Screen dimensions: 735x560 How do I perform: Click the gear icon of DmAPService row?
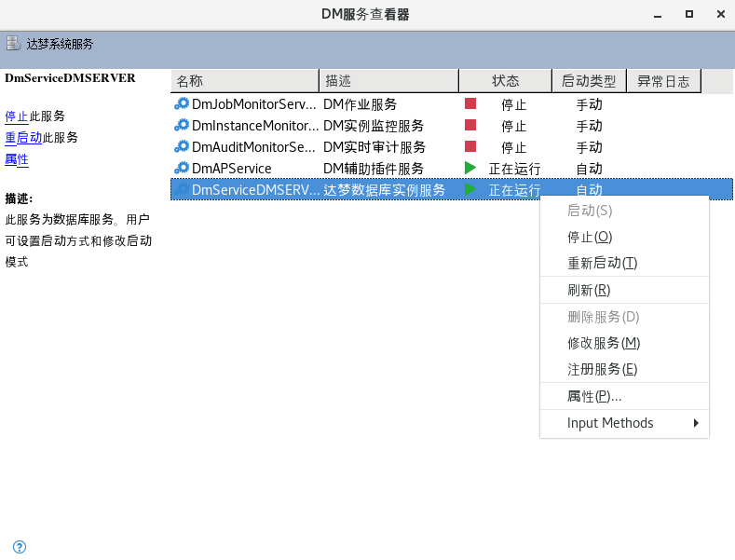tap(182, 168)
